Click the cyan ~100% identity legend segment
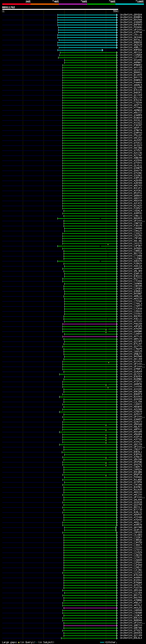Screen dimensions: 146x644 click(x=130, y=4)
